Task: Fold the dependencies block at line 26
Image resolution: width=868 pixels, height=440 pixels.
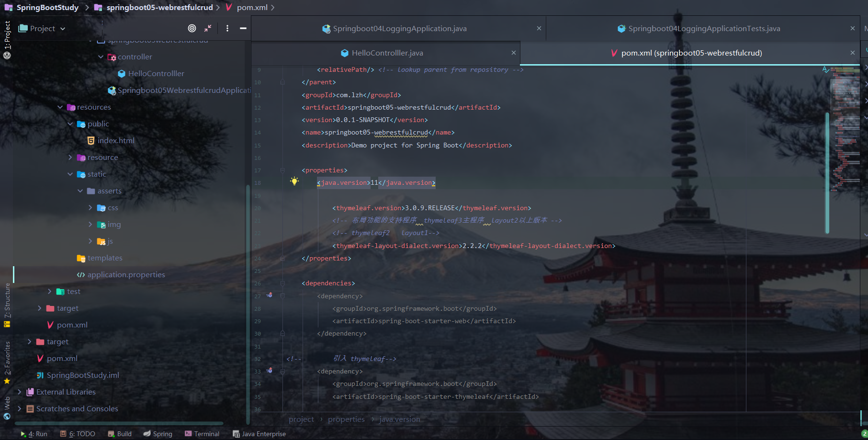Action: 282,283
